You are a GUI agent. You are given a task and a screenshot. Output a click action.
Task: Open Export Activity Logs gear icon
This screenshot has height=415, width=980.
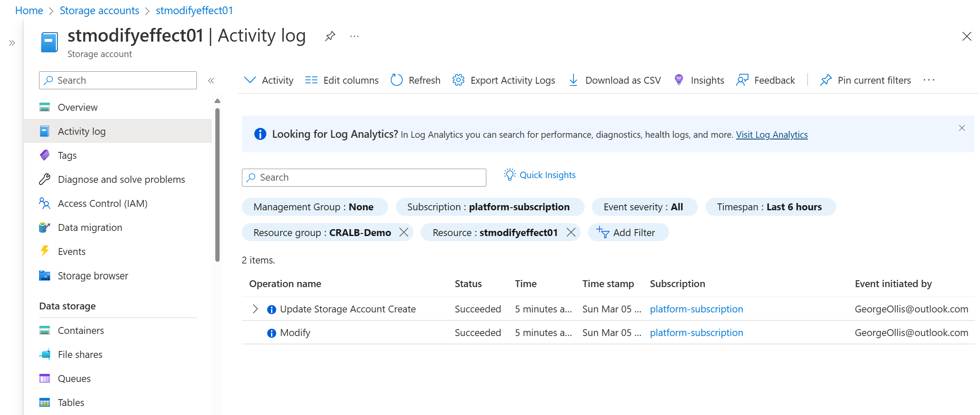(458, 80)
